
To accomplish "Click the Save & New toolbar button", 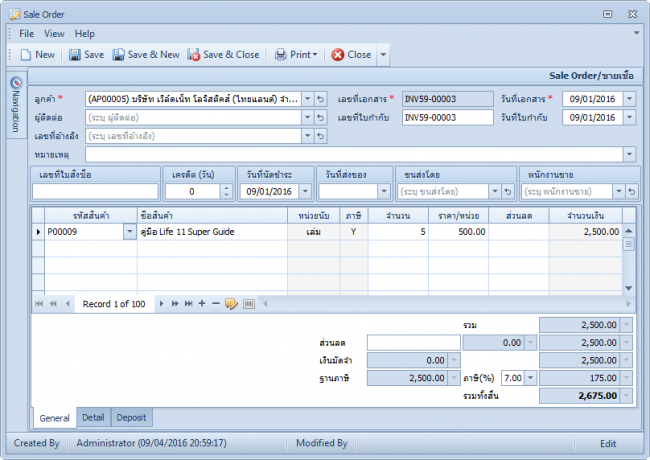I will [146, 55].
